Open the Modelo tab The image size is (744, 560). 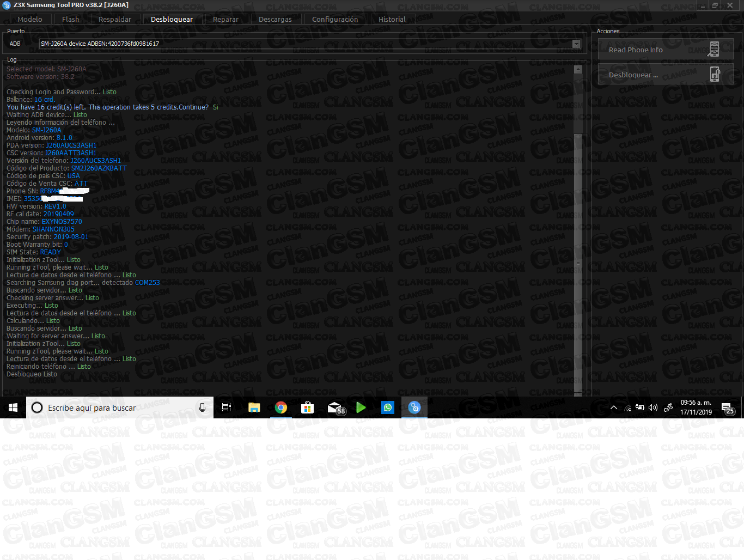click(x=29, y=19)
